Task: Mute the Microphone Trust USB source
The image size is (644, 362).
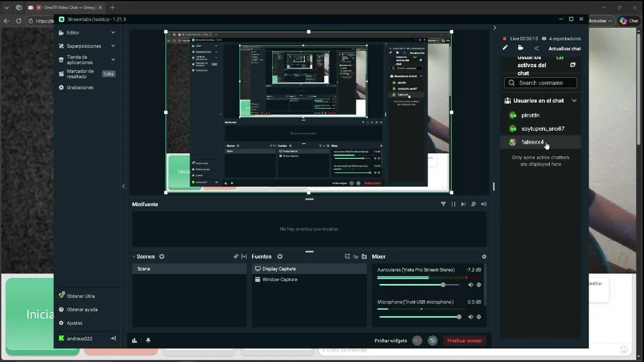Action: [471, 317]
